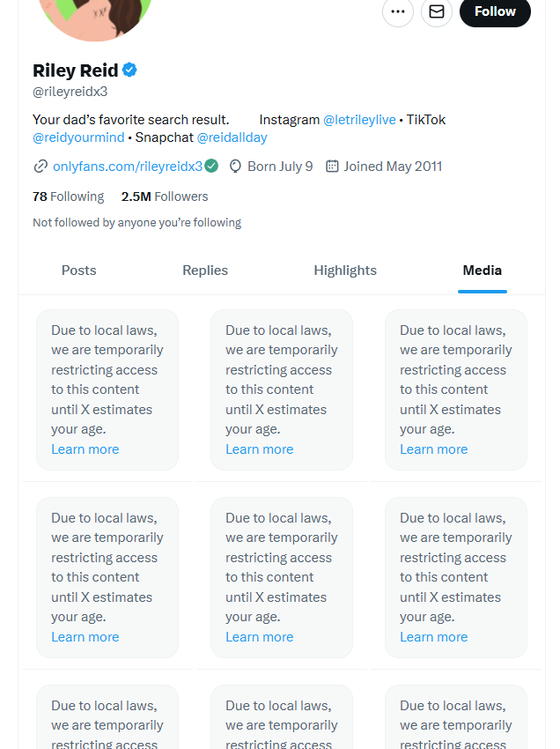Open the @letrileylive Instagram mention
Image resolution: width=560 pixels, height=749 pixels.
(x=359, y=120)
